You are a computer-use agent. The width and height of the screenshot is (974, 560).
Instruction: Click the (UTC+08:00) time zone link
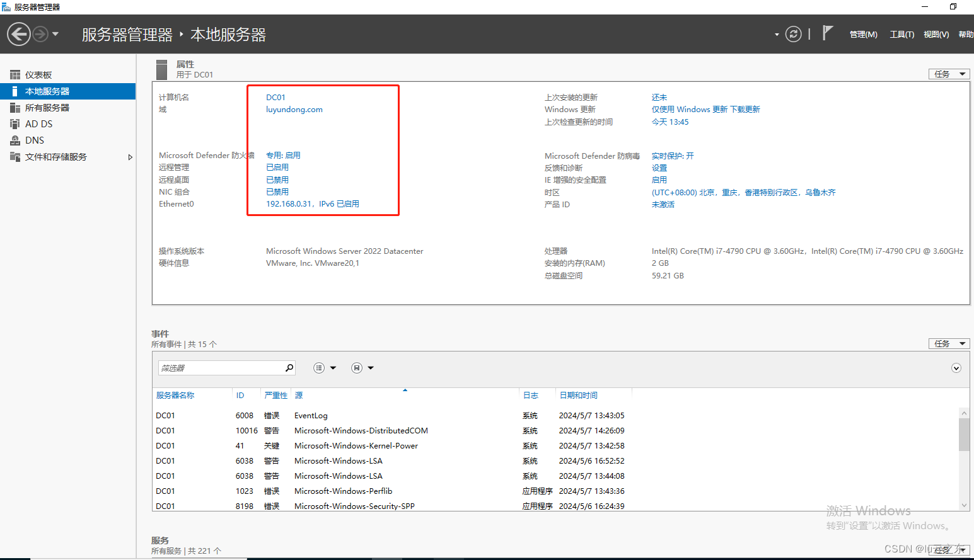pyautogui.click(x=744, y=193)
